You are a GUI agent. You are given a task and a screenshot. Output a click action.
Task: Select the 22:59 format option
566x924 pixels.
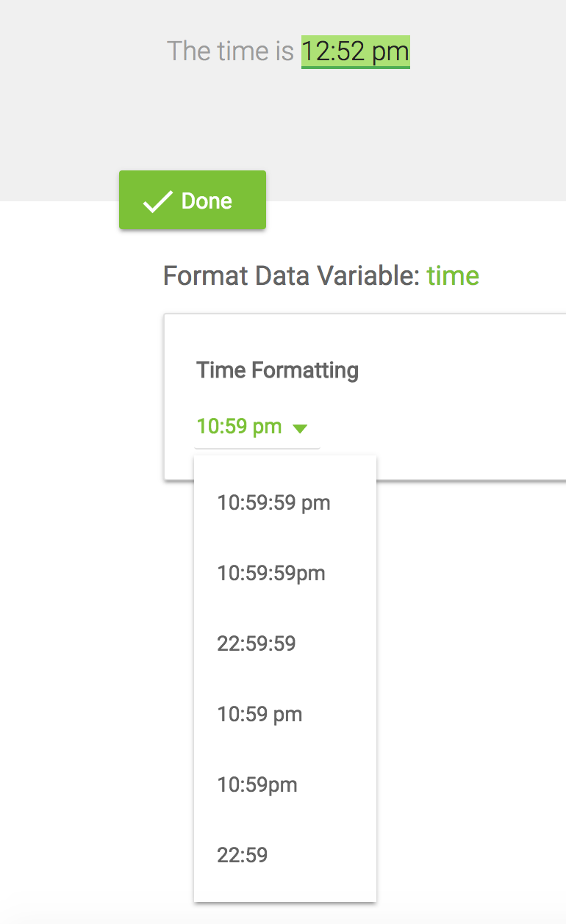pos(242,856)
